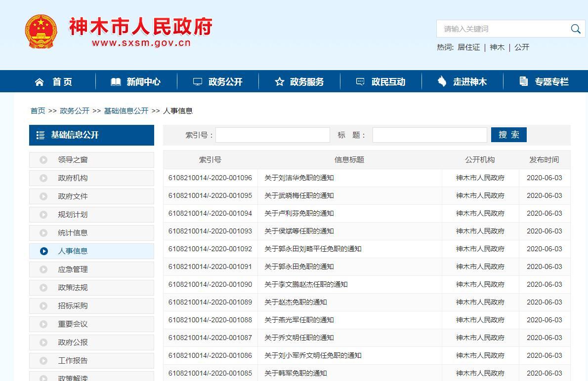Open 关于赵杰免职的通知

tap(296, 303)
